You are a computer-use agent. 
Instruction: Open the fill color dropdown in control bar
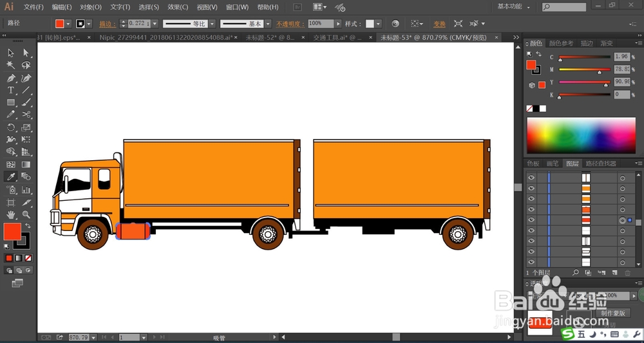68,24
